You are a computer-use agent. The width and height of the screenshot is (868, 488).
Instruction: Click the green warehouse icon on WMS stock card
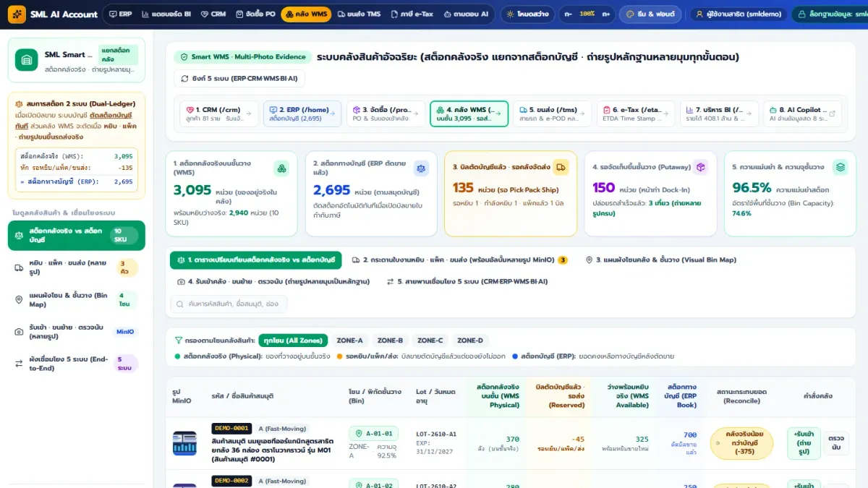(x=281, y=168)
